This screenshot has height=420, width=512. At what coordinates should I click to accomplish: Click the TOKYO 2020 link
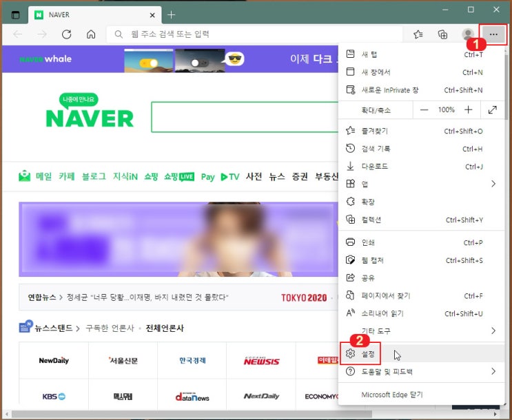coord(304,297)
